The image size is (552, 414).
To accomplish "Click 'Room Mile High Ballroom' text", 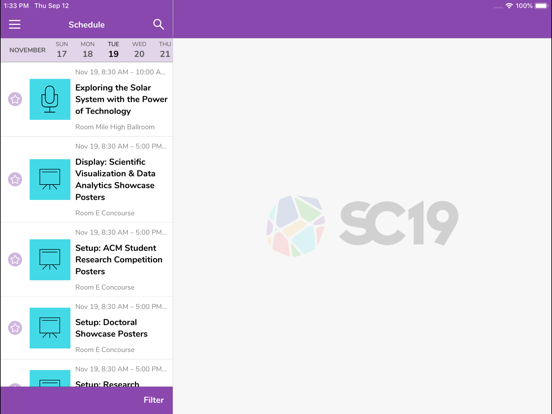I will point(115,127).
